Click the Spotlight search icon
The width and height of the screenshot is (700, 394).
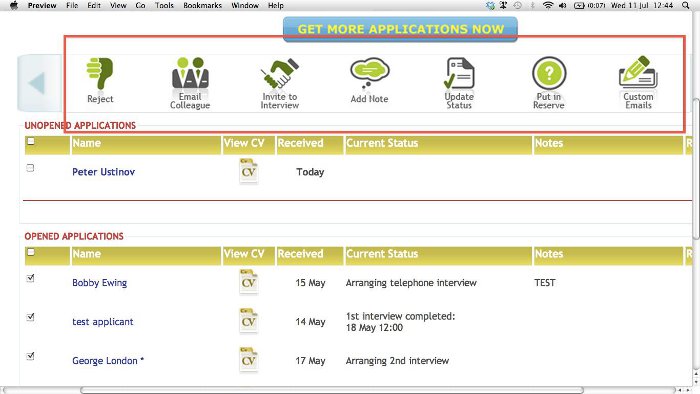point(685,5)
